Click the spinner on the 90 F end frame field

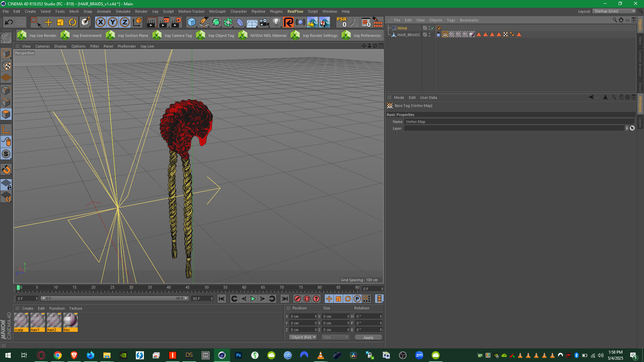pyautogui.click(x=212, y=299)
